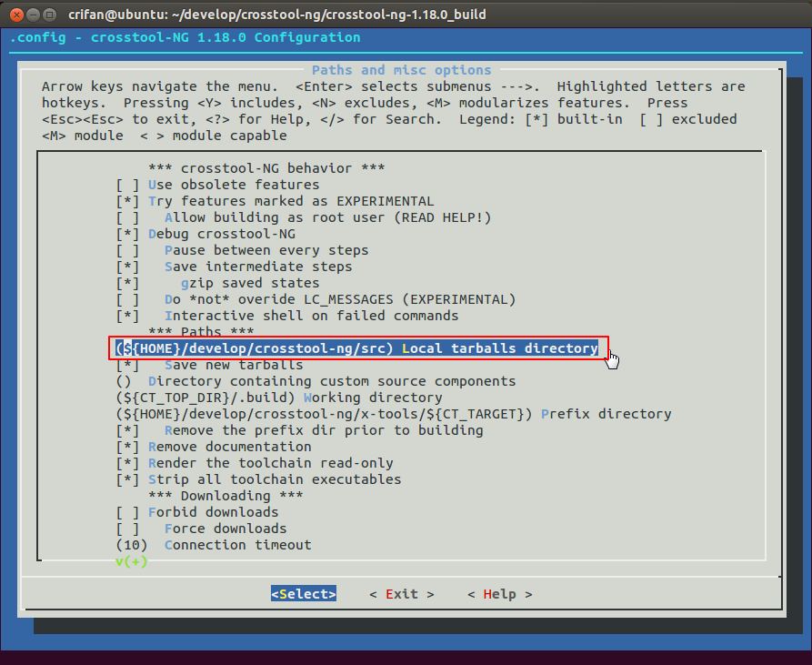Toggle Save intermediate steps option
The image size is (812, 665).
pyautogui.click(x=234, y=267)
